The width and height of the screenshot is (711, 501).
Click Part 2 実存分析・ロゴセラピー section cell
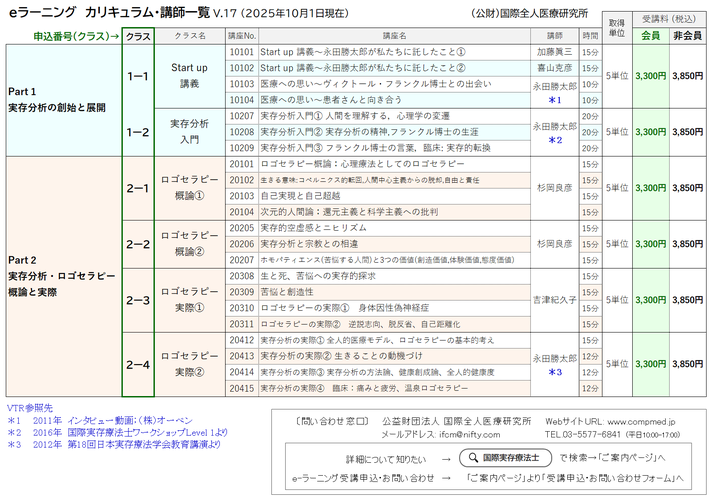coord(64,277)
